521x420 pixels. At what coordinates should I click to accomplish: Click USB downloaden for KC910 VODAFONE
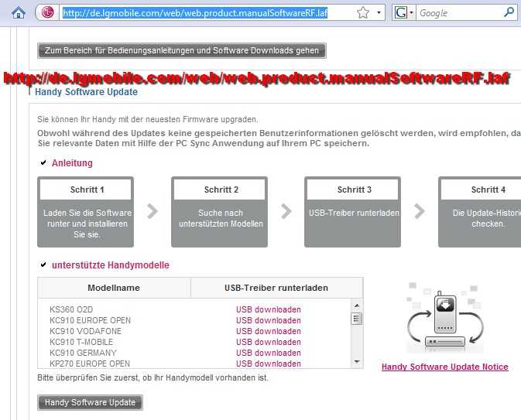coord(269,331)
